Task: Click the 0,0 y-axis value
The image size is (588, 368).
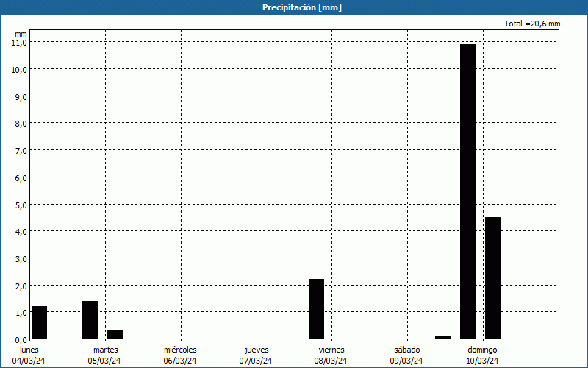Action: tap(21, 340)
